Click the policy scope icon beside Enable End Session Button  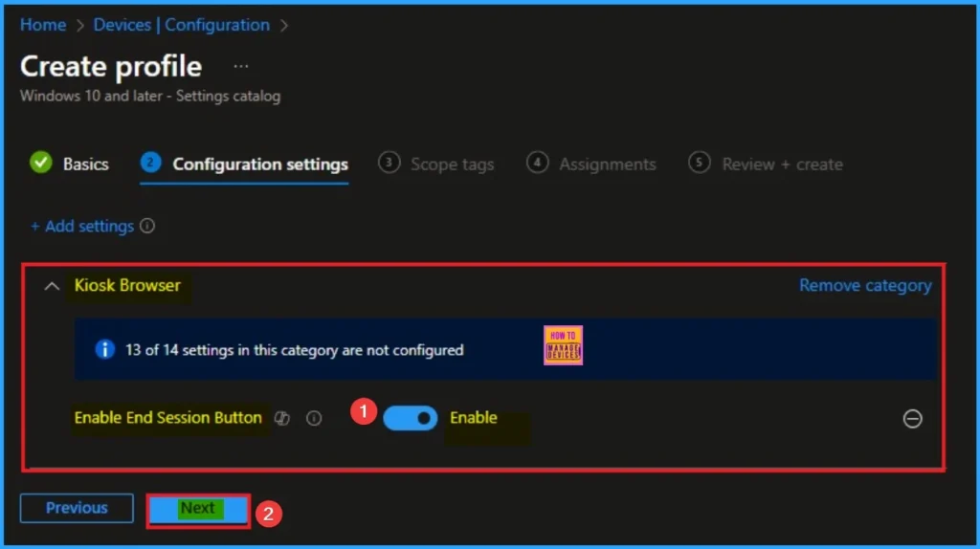(x=282, y=418)
